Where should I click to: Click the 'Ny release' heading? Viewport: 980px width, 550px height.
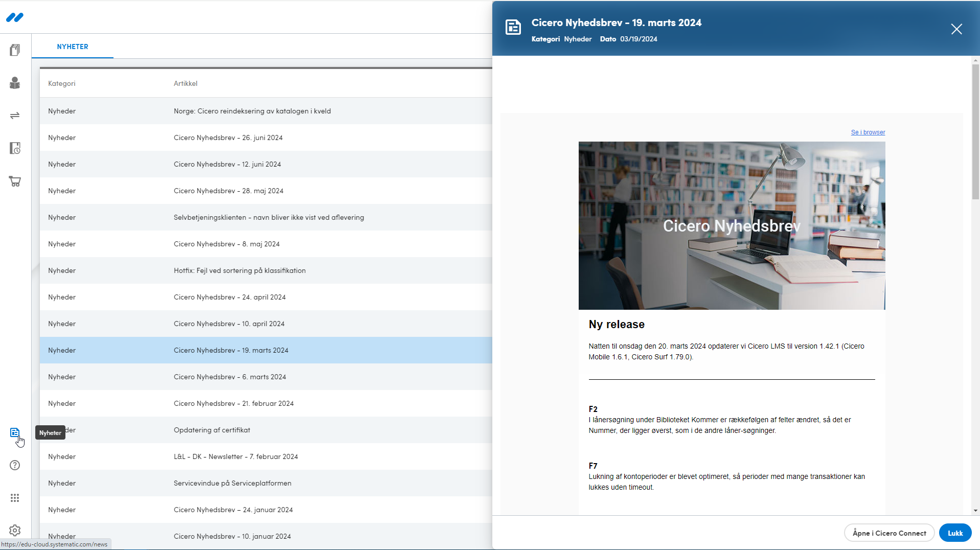[617, 325]
